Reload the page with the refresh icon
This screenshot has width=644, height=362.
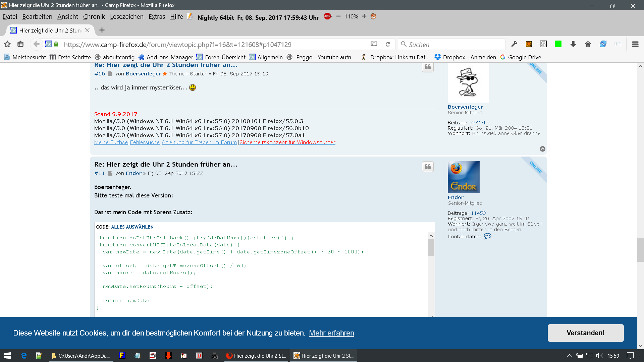(388, 44)
